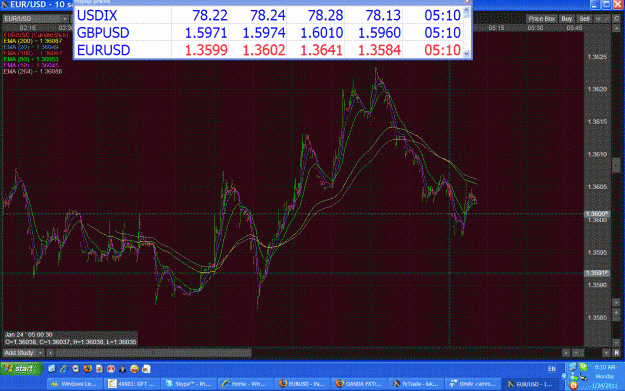Click the smiley face quick launch icon
The height and width of the screenshot is (391, 625).
pos(134,369)
